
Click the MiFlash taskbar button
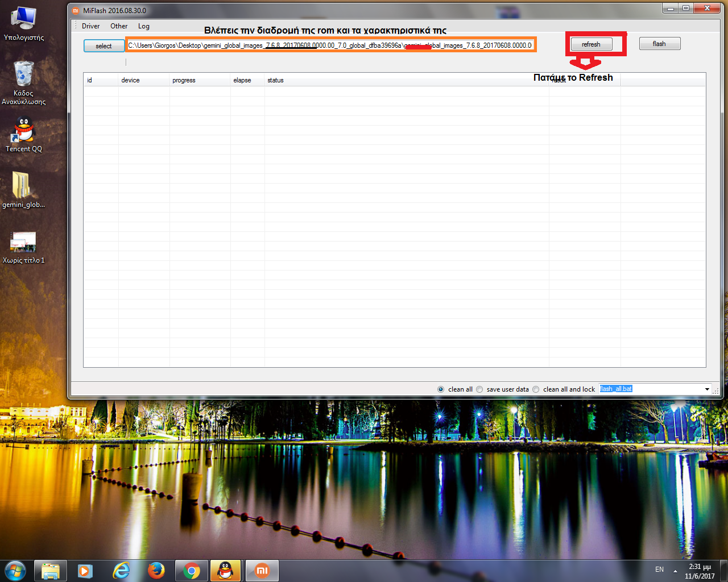[x=262, y=571]
